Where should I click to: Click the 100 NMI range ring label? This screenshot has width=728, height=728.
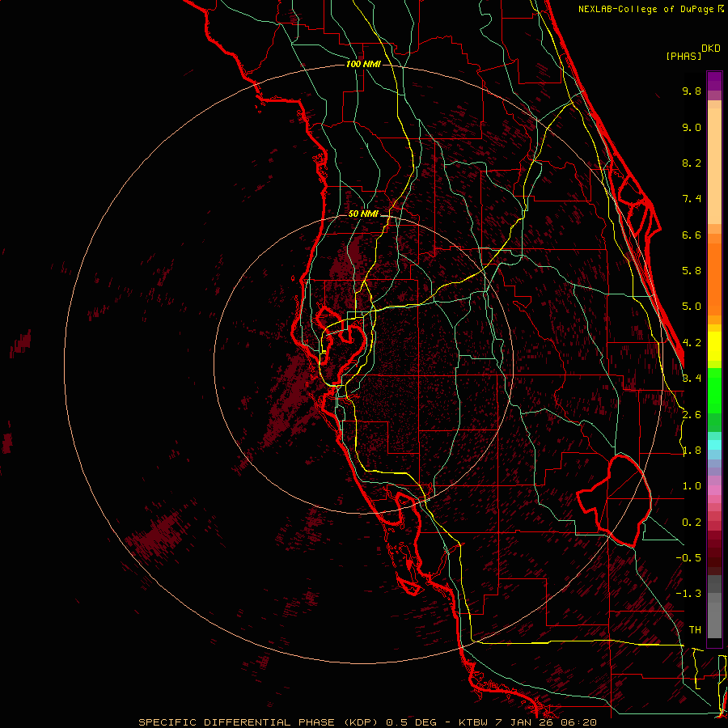362,64
